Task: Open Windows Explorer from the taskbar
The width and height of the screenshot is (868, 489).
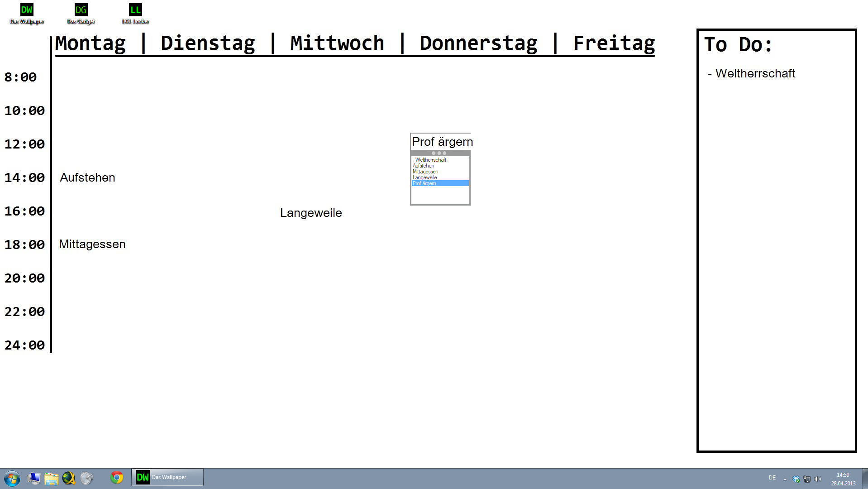Action: 51,478
